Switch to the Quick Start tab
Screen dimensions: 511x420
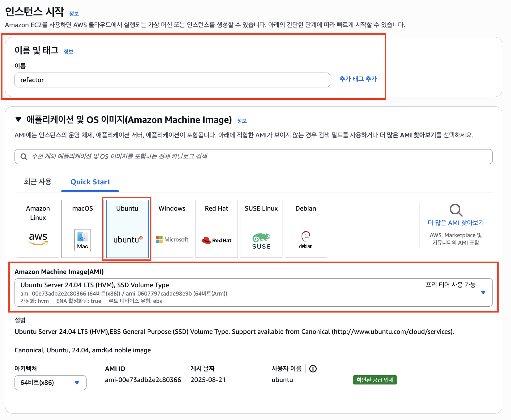click(90, 182)
